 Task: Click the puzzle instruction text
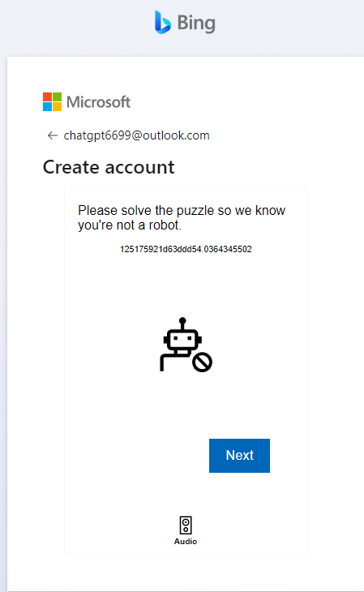(x=182, y=217)
